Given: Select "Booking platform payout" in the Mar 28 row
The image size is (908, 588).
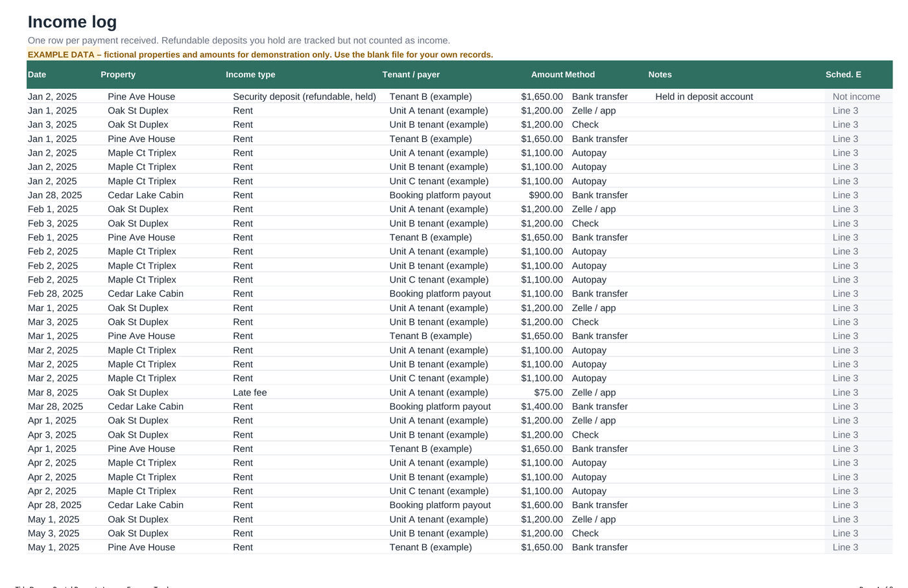Looking at the screenshot, I should [440, 406].
